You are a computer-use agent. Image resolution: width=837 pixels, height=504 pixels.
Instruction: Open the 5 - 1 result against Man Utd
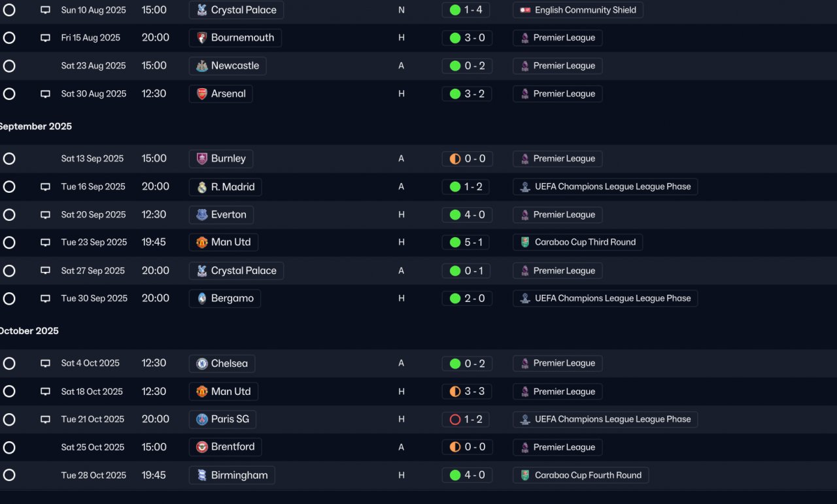tap(467, 243)
